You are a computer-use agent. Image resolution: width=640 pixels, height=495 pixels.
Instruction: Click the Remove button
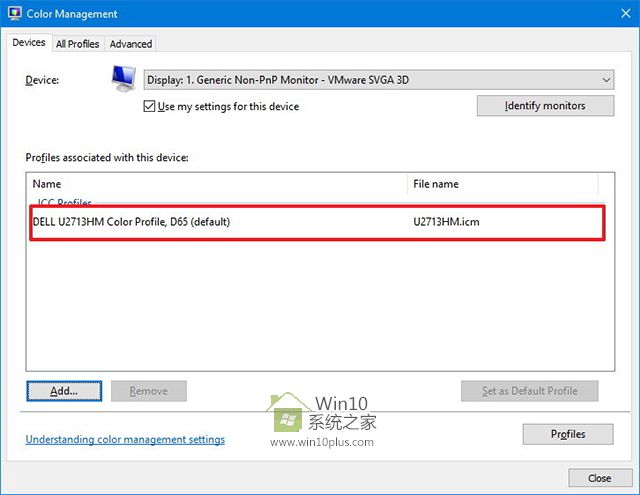pyautogui.click(x=149, y=391)
